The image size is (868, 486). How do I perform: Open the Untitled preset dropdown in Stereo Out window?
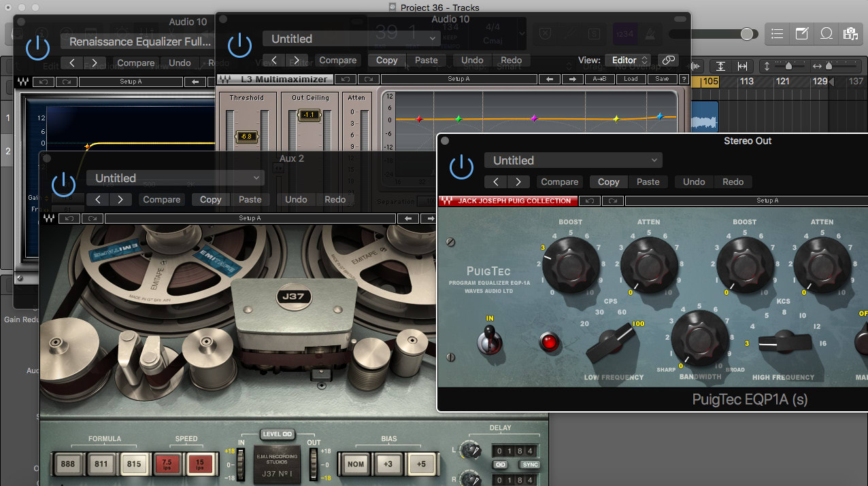573,160
